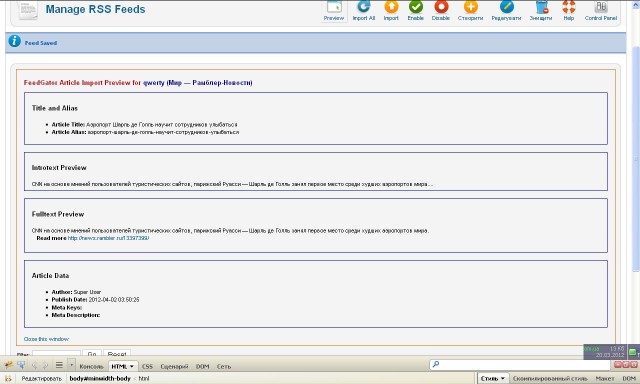Click the Close this window link

coord(46,339)
